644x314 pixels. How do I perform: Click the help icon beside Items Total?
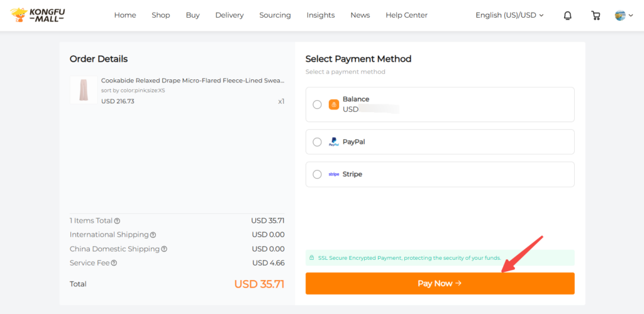click(117, 221)
